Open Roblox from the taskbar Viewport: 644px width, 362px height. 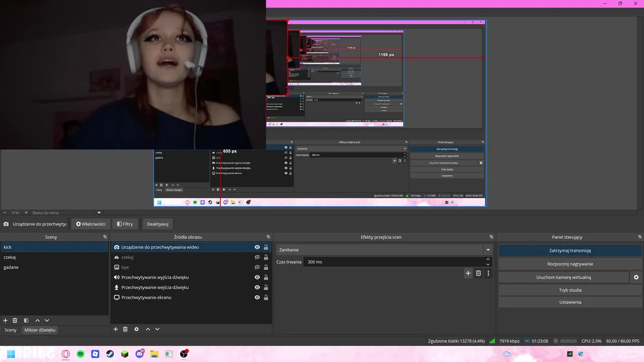click(x=95, y=354)
